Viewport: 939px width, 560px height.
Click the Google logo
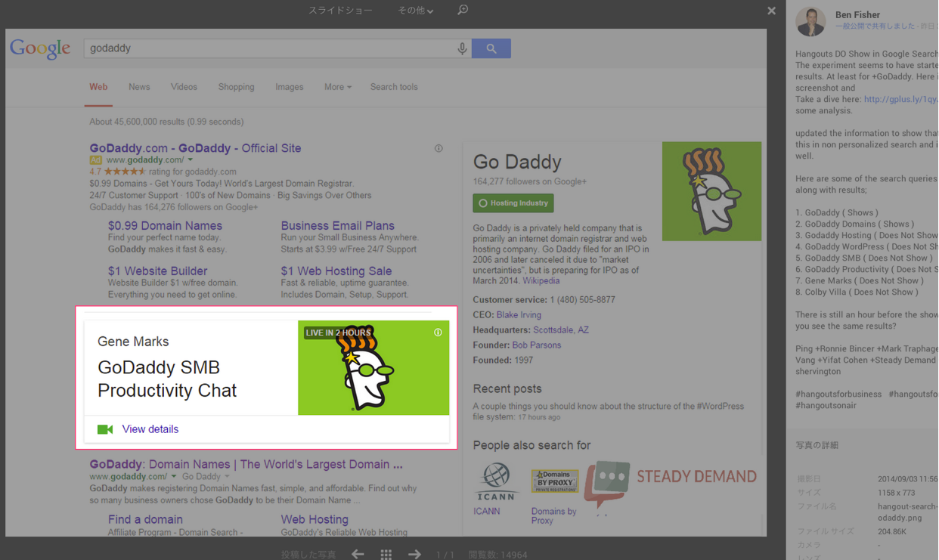click(40, 49)
